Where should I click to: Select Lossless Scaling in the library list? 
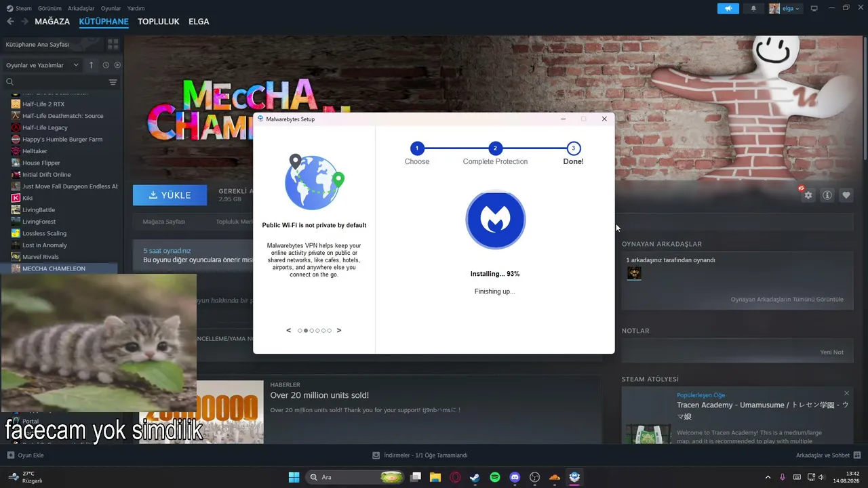[44, 233]
